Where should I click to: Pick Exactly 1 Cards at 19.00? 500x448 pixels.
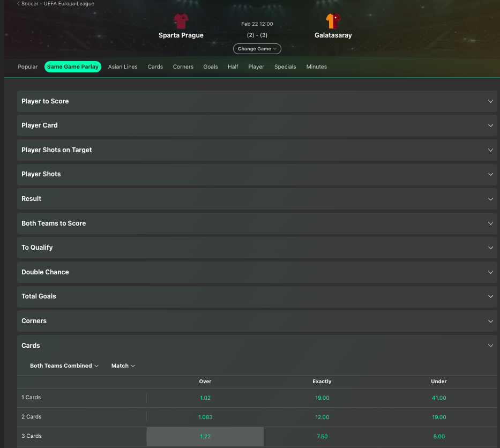(x=322, y=398)
